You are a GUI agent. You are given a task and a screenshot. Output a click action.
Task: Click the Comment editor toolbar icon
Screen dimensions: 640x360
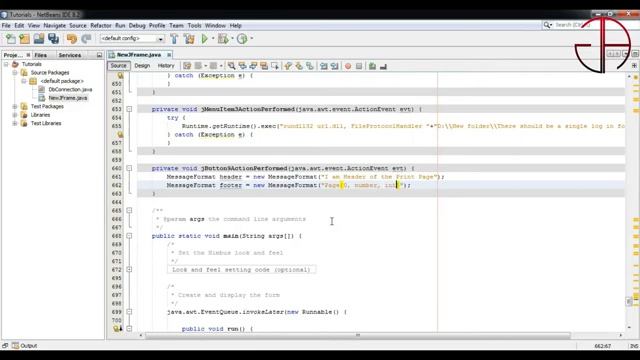[372, 66]
